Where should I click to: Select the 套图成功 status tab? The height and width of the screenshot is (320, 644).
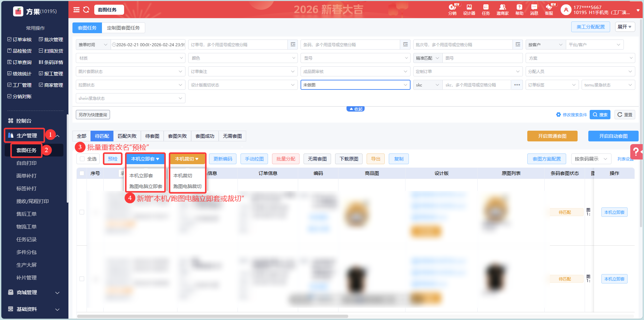tap(205, 136)
